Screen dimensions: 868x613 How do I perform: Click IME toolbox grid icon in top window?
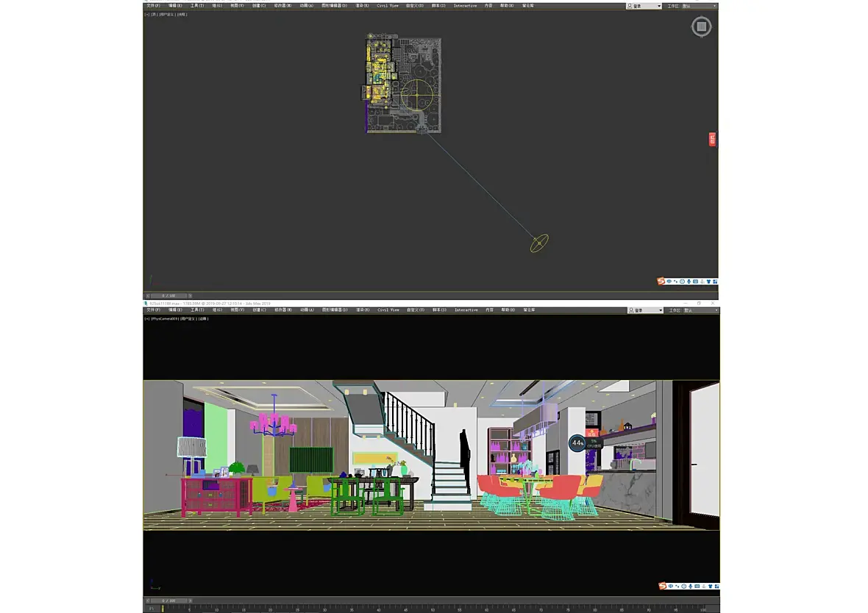point(715,282)
